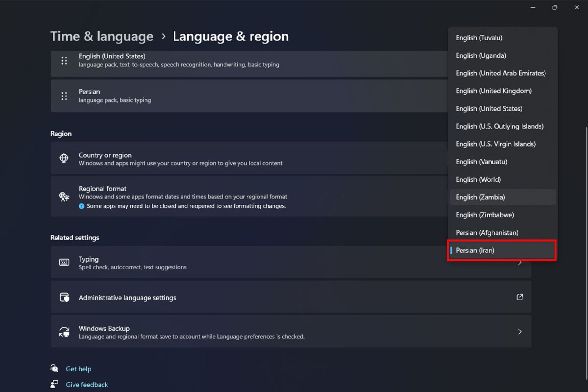Click the Administrative language settings shield icon
The height and width of the screenshot is (392, 588).
64,297
